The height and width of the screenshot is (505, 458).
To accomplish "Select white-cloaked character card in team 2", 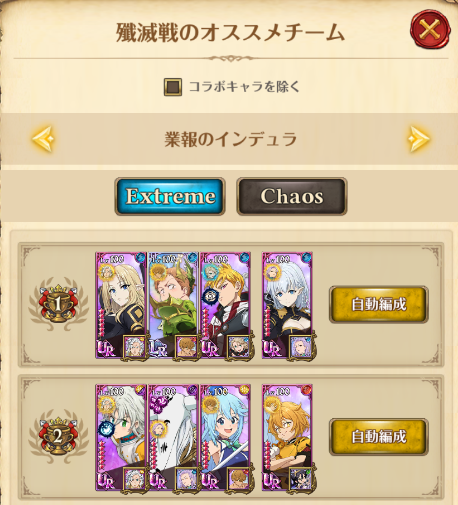I will pyautogui.click(x=173, y=437).
